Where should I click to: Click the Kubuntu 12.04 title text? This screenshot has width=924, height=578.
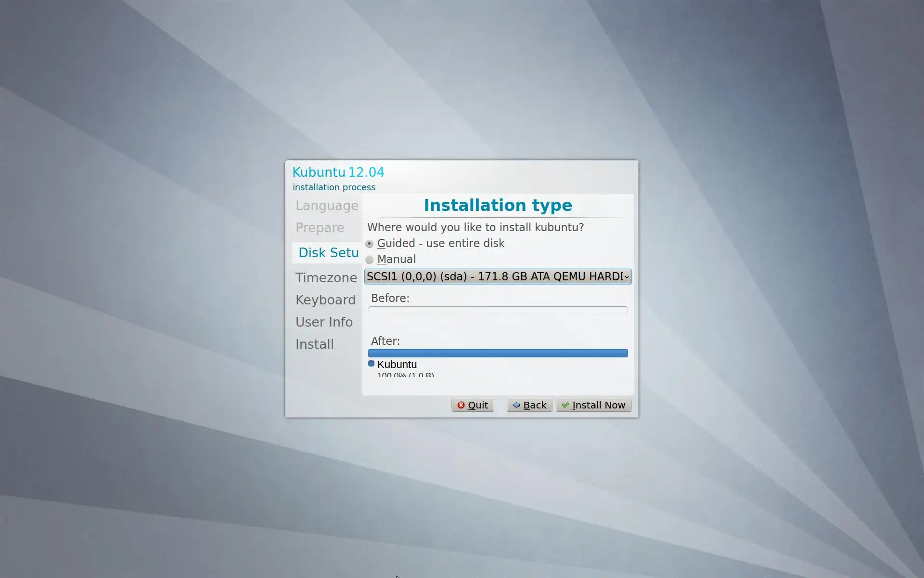click(x=338, y=172)
